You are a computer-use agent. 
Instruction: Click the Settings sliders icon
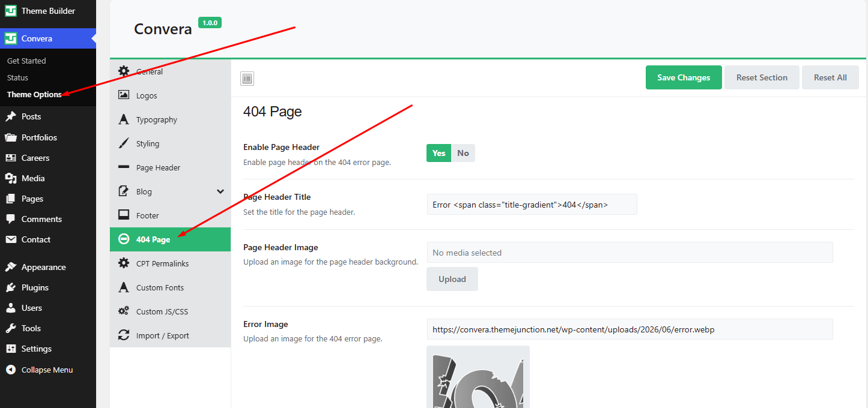coord(11,349)
